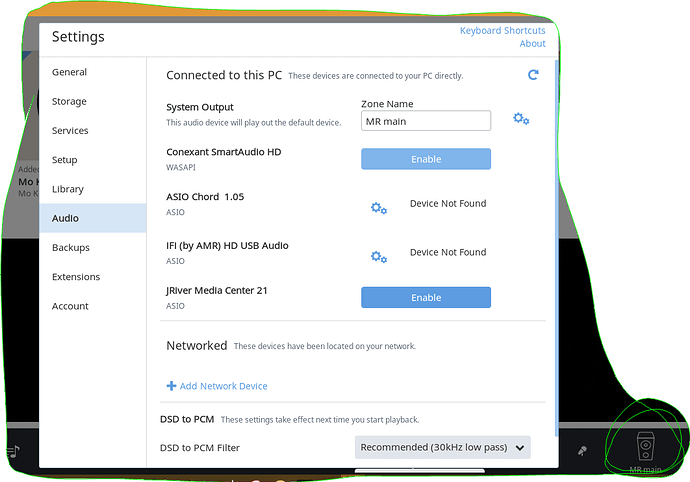Select the Storage settings tab
This screenshot has height=482, width=690.
tap(92, 101)
